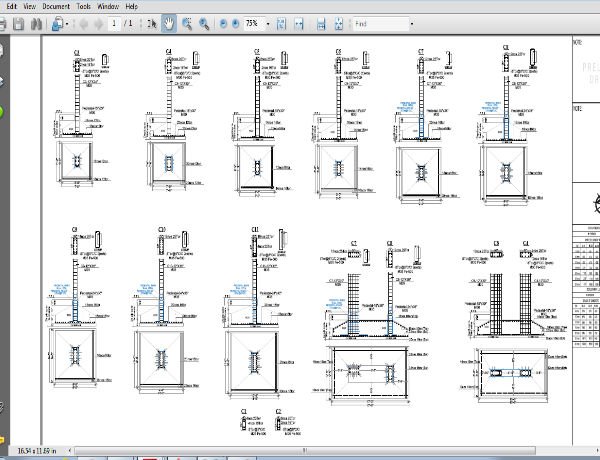Expand the Find options dropdown arrow

[x=411, y=22]
